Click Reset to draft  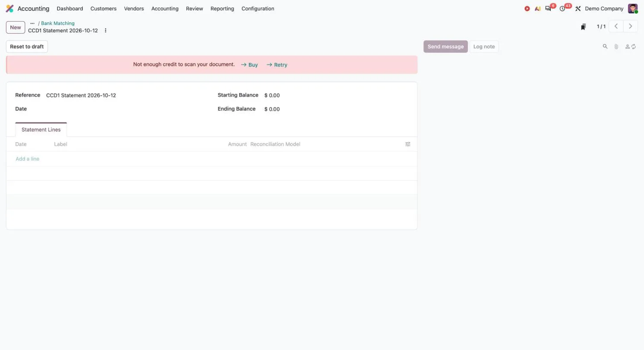click(x=27, y=47)
